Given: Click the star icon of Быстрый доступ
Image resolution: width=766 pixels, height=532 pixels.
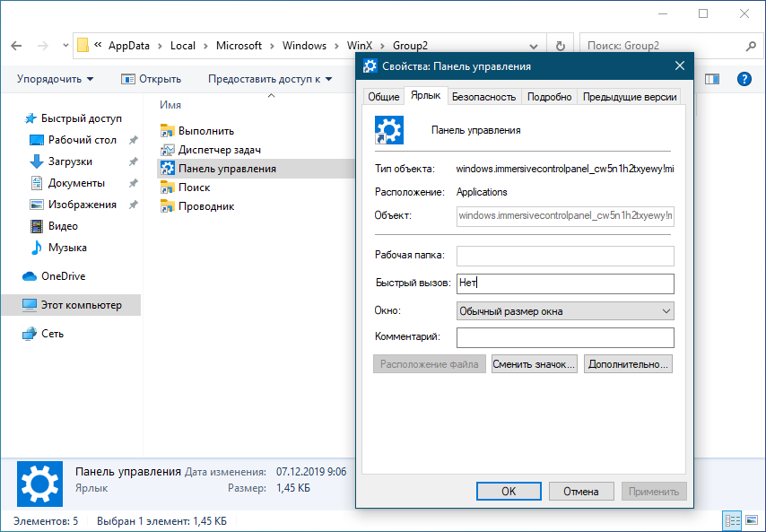Looking at the screenshot, I should (x=30, y=118).
